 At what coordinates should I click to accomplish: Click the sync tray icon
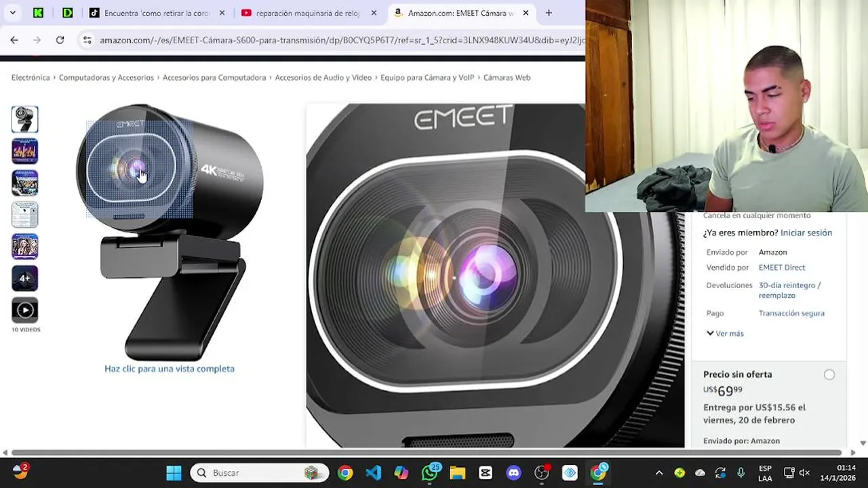click(x=720, y=472)
